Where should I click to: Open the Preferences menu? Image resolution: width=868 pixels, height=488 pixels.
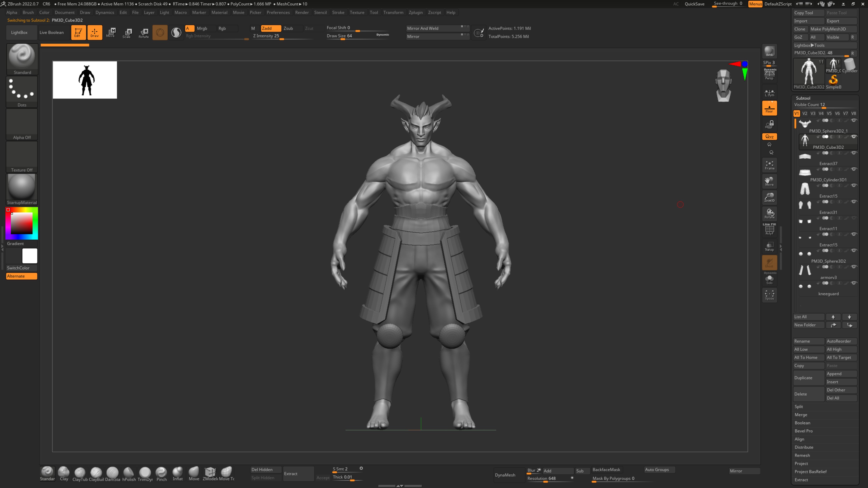[x=278, y=12]
